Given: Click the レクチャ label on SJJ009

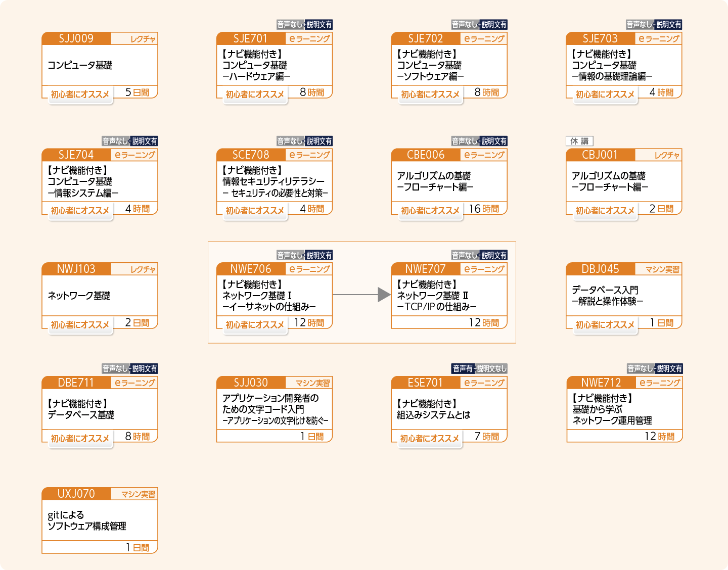Looking at the screenshot, I should click(143, 39).
